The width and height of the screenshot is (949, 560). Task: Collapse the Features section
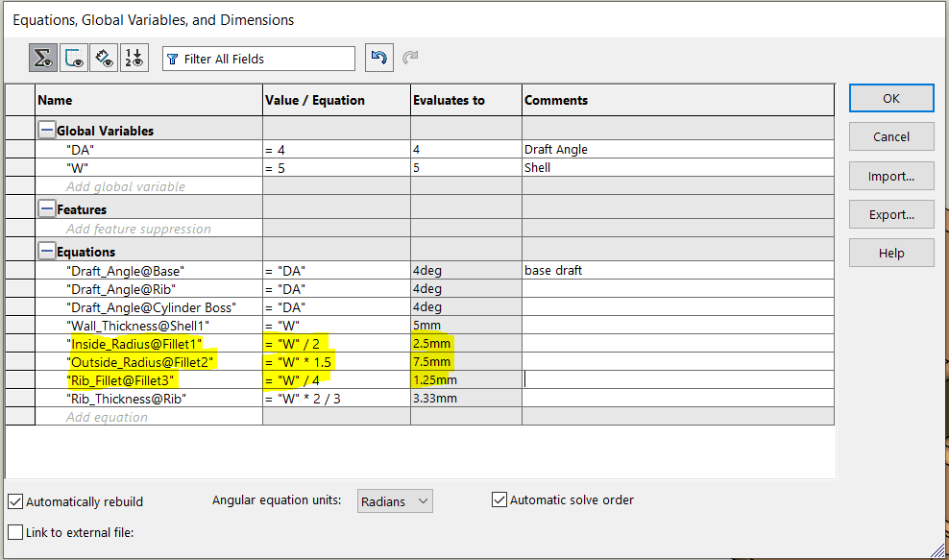tap(46, 209)
